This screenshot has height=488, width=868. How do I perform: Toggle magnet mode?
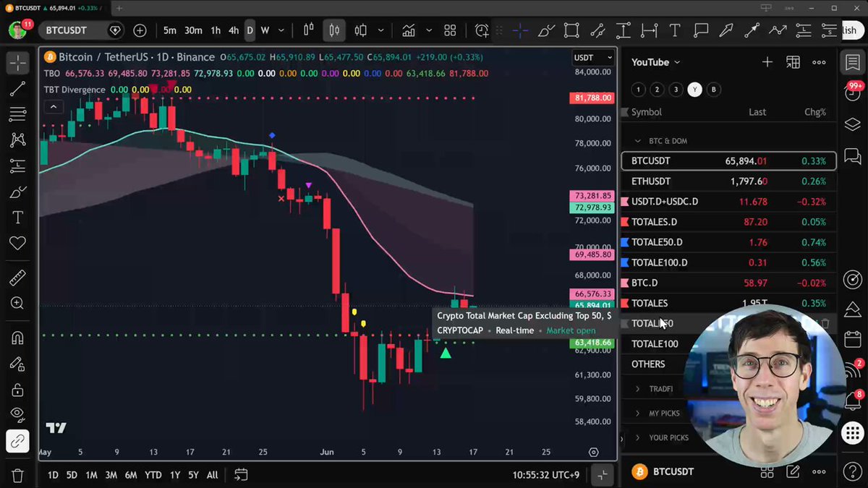tap(17, 338)
